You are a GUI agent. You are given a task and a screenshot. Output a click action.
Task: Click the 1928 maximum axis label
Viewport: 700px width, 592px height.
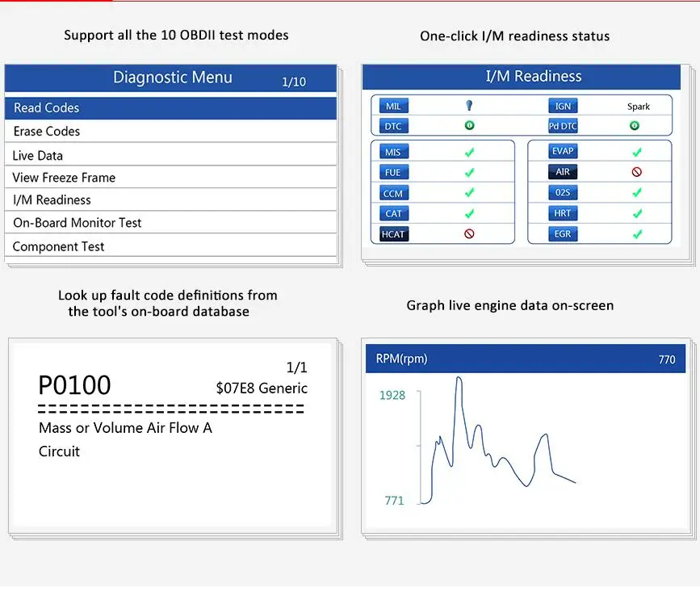tap(392, 395)
